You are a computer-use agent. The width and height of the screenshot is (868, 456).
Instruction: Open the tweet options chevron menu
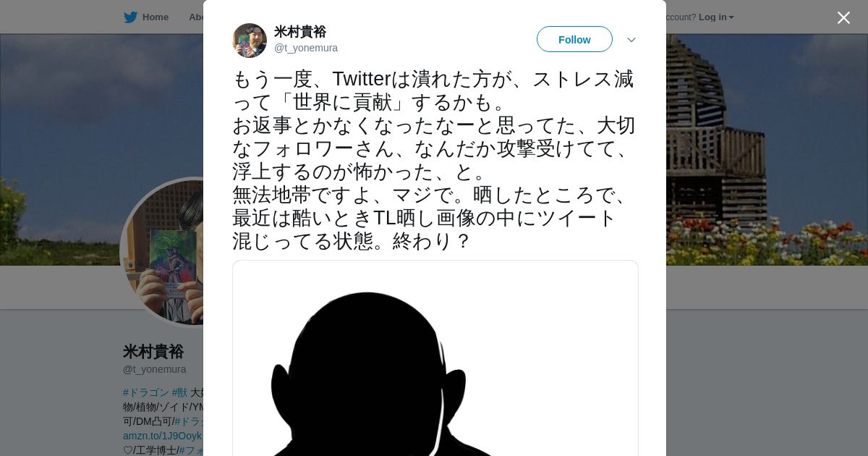(631, 40)
